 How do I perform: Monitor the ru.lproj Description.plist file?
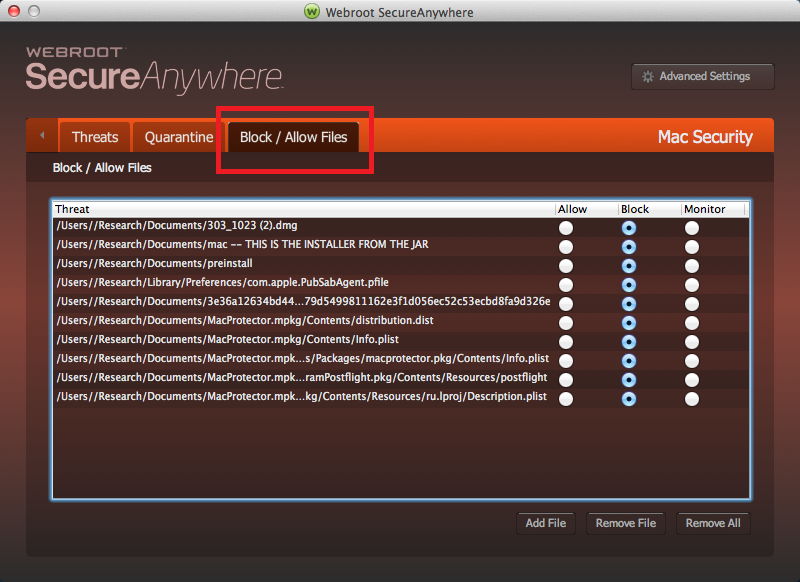click(692, 398)
